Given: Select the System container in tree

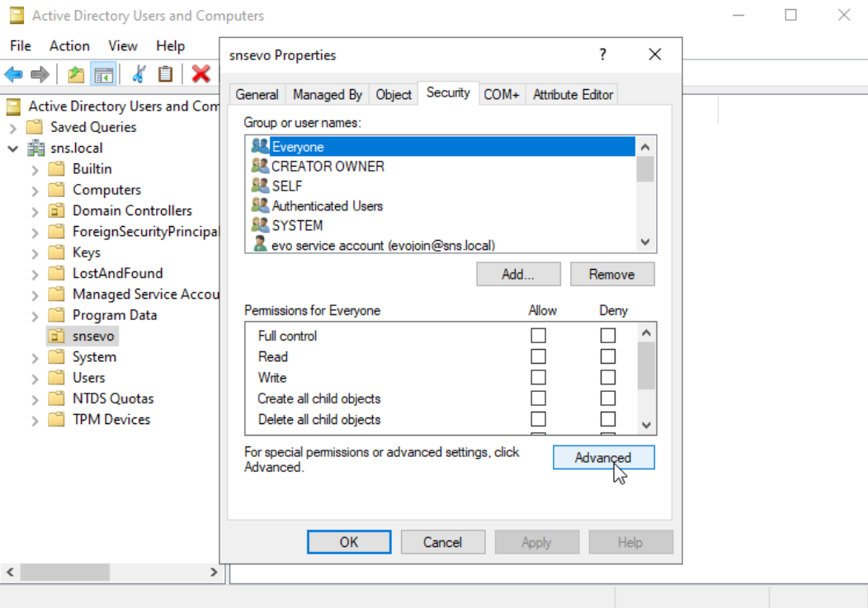Looking at the screenshot, I should [94, 357].
